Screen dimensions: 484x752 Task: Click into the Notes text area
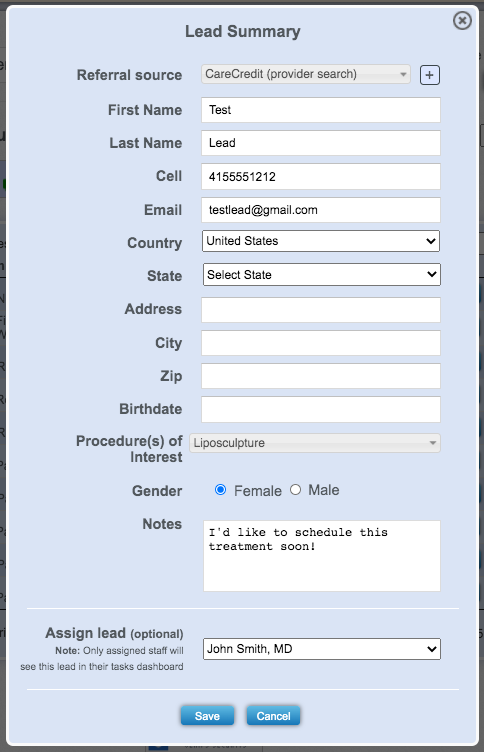click(321, 556)
